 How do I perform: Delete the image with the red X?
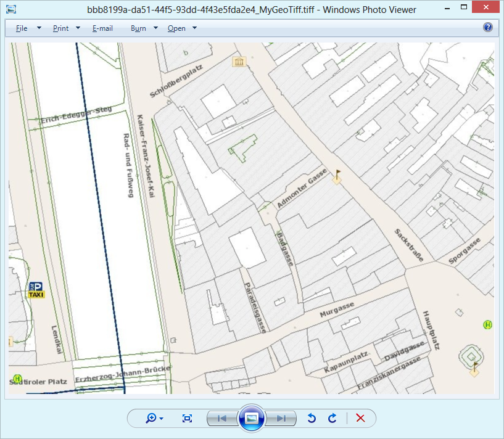tap(361, 418)
